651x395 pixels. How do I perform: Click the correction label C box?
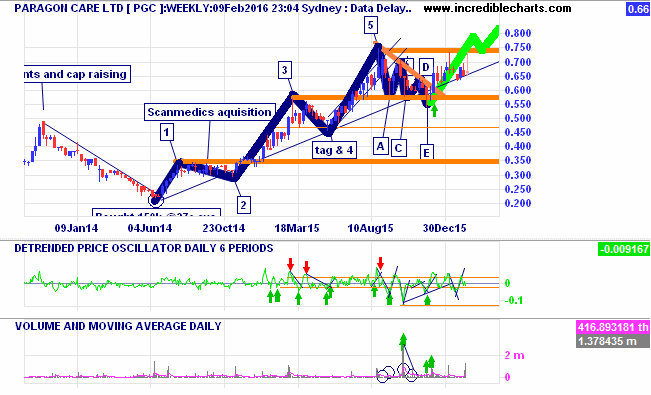click(399, 147)
